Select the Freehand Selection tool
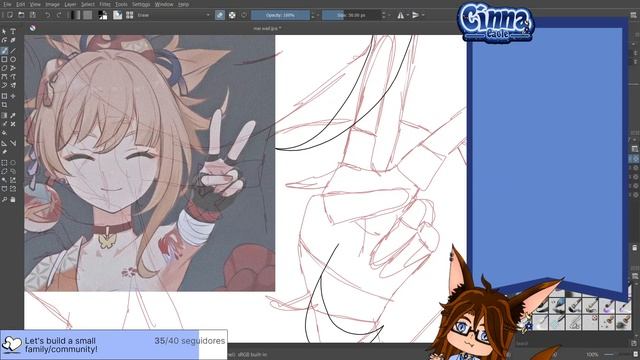Image resolution: width=640 pixels, height=360 pixels. [13, 171]
